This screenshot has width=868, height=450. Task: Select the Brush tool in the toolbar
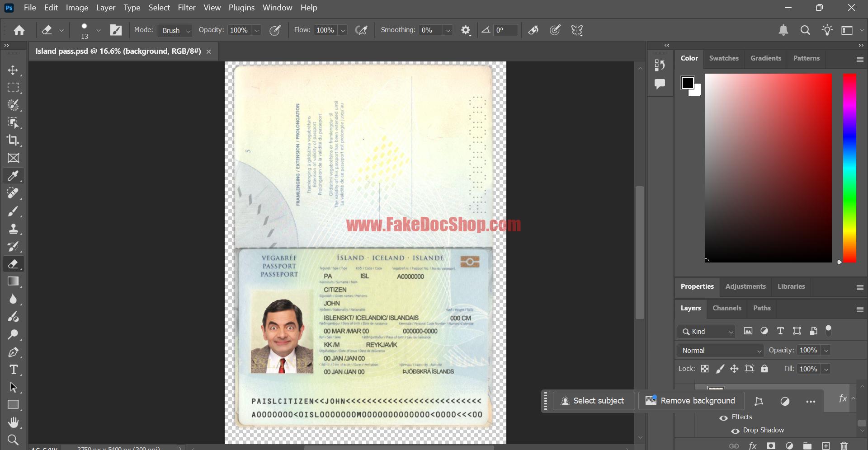tap(13, 211)
